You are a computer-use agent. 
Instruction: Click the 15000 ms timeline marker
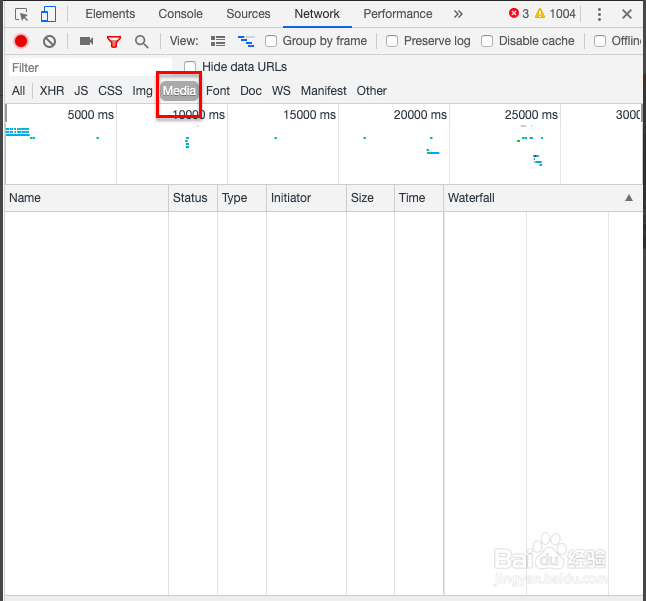pos(309,115)
